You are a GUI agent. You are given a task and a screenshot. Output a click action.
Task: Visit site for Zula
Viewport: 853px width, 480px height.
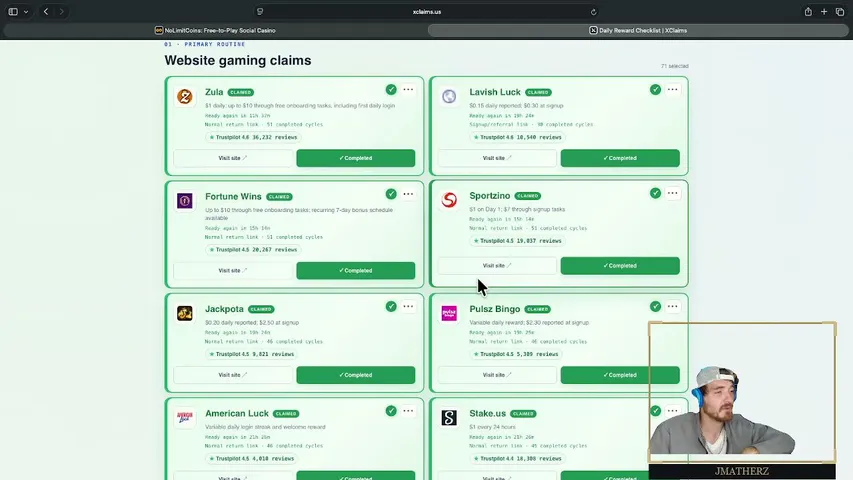(x=233, y=158)
